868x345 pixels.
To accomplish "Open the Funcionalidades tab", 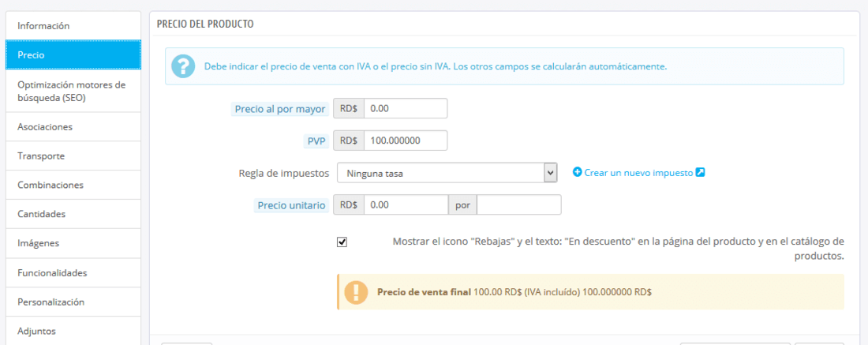I will click(x=73, y=273).
